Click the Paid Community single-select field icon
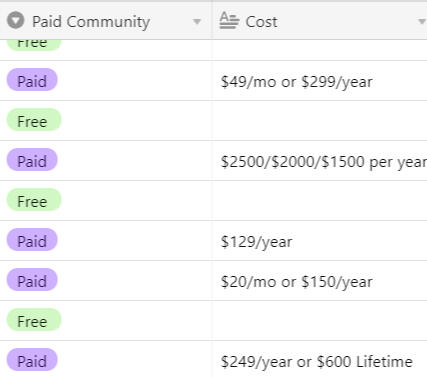 [16, 21]
